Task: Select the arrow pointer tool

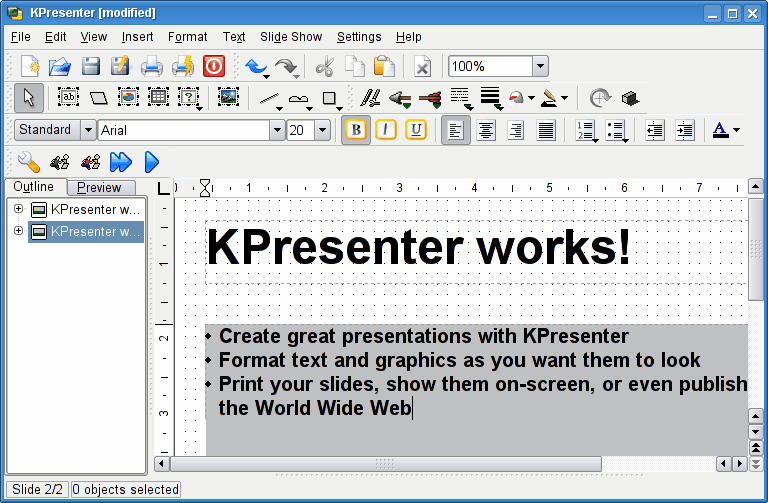Action: tap(29, 98)
